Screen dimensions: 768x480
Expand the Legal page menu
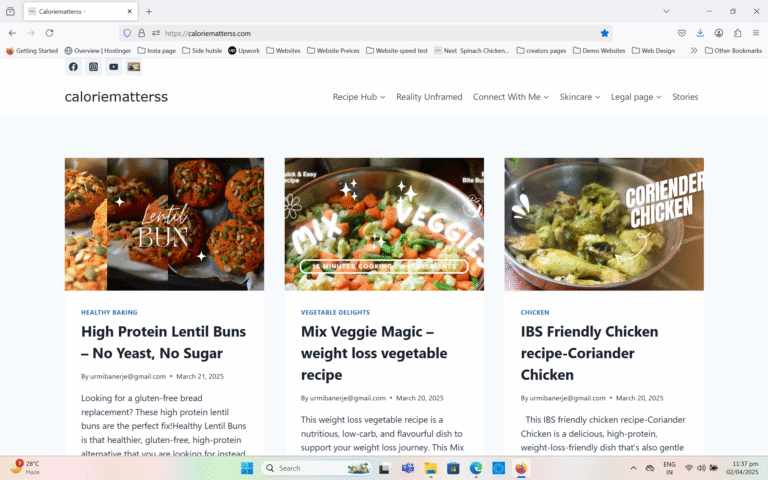coord(636,97)
